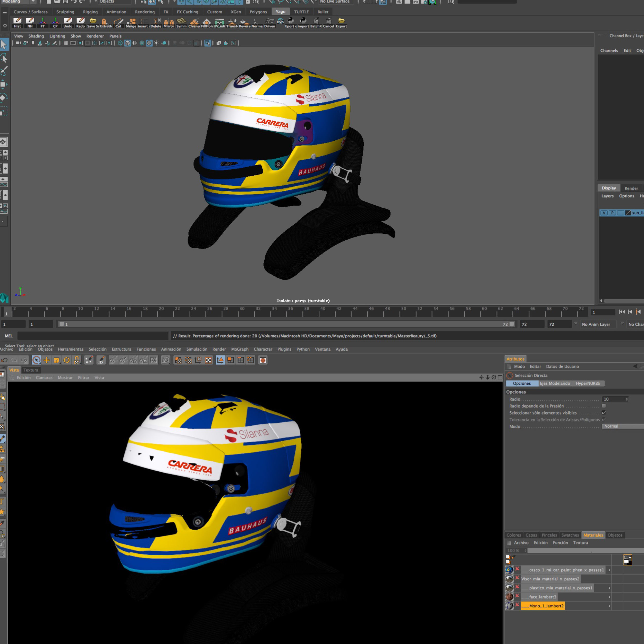Click the material zoom slider bar
644x644 pixels.
pos(585,551)
